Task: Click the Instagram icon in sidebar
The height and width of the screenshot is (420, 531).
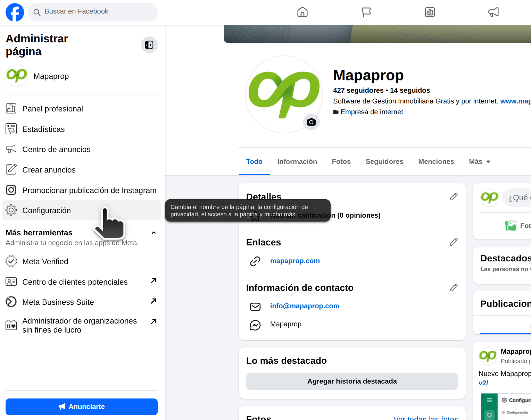Action: pyautogui.click(x=11, y=190)
